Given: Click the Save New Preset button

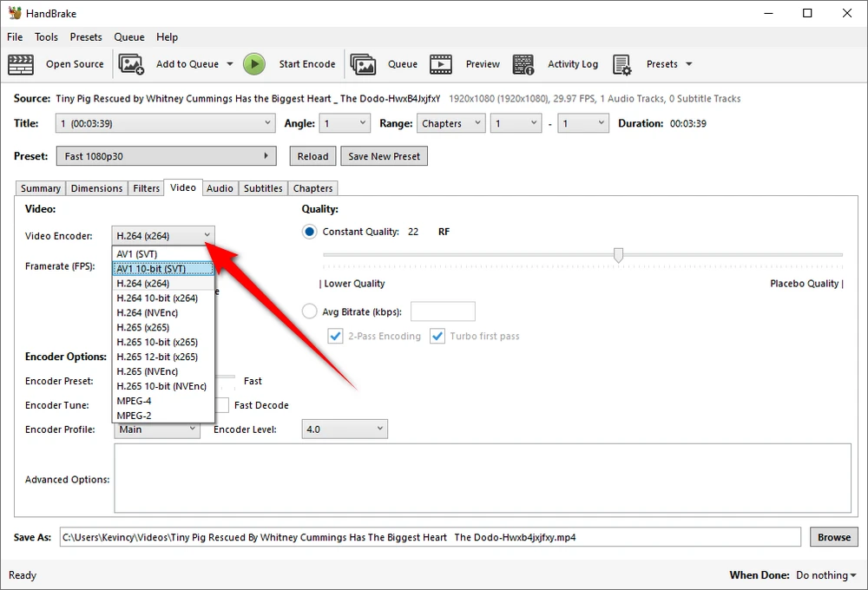Looking at the screenshot, I should click(x=384, y=156).
